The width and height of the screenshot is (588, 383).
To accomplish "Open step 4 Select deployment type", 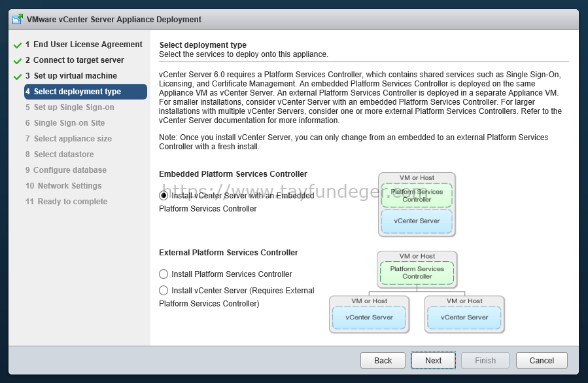I will [86, 92].
